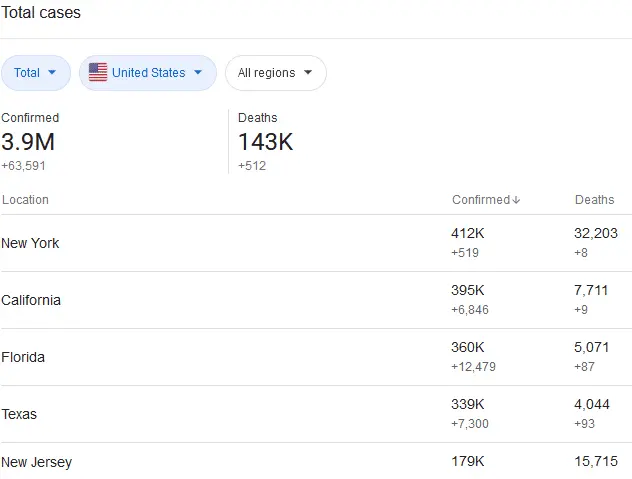
Task: Click Florida's 360K confirmed count
Action: click(468, 347)
